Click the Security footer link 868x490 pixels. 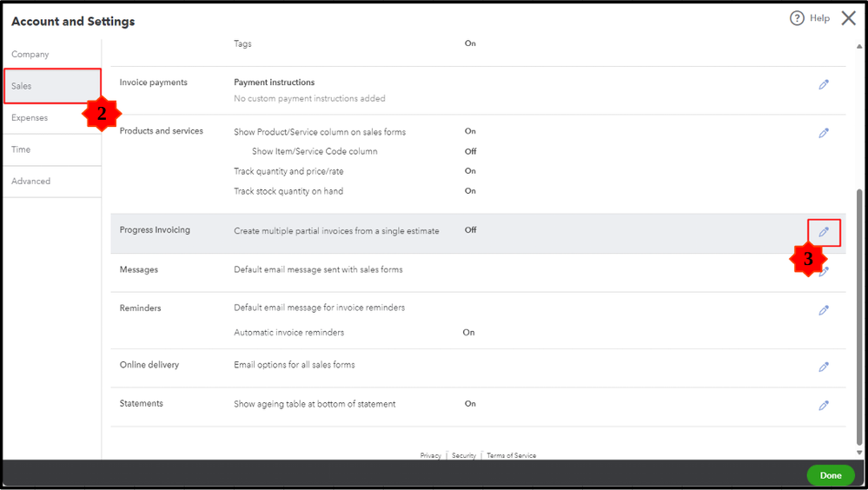[463, 455]
